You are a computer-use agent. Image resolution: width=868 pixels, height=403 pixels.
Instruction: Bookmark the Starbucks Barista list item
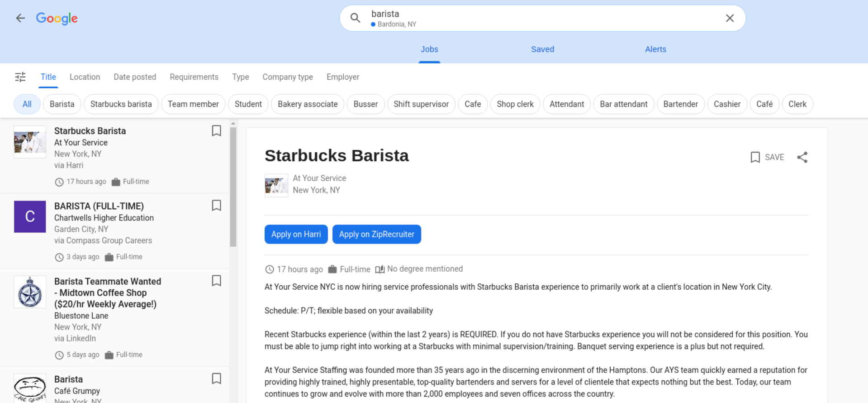click(216, 131)
